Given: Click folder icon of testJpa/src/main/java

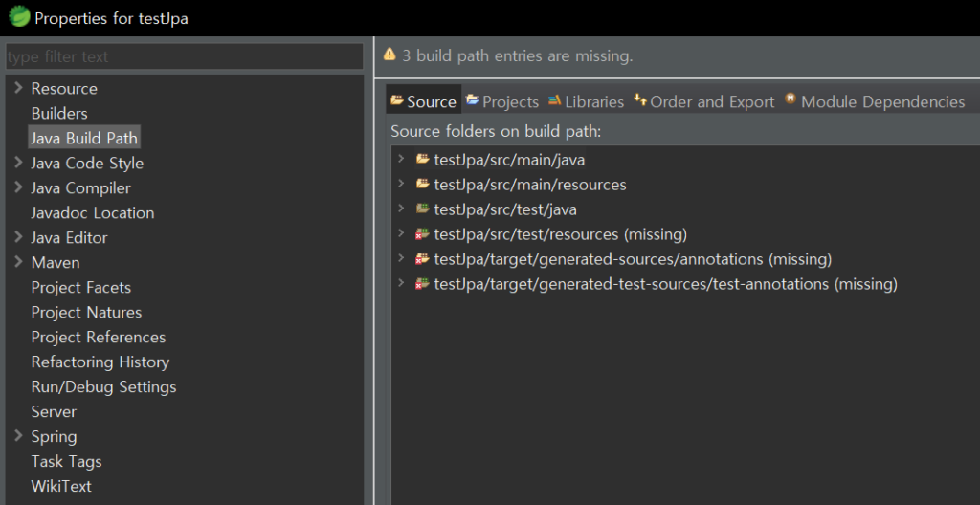Looking at the screenshot, I should (x=422, y=160).
